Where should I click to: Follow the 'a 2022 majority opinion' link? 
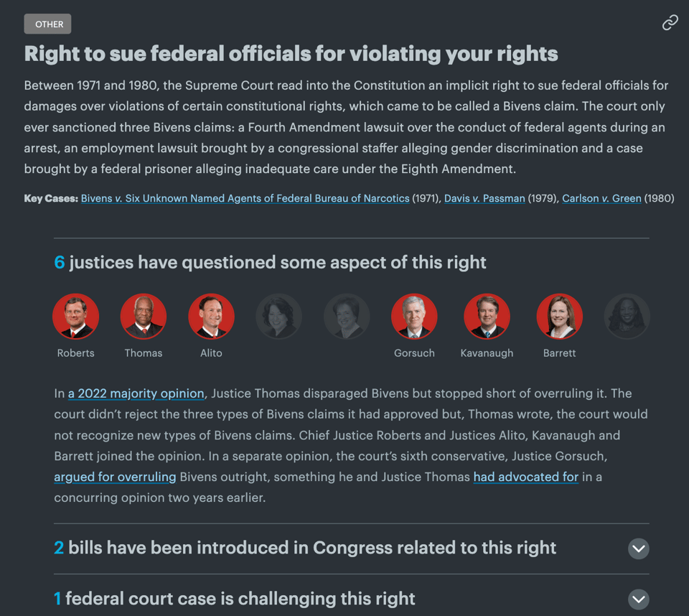tap(136, 393)
